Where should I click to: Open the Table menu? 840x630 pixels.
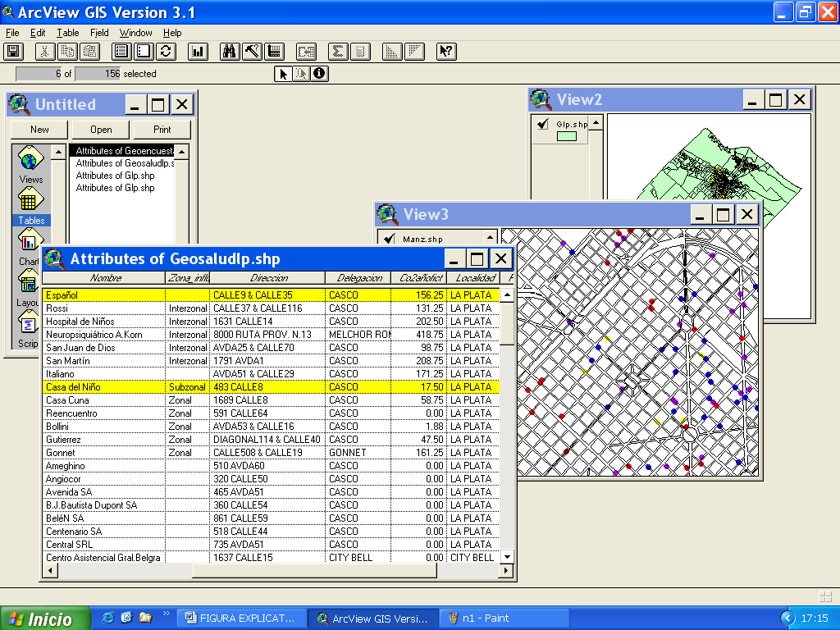68,33
